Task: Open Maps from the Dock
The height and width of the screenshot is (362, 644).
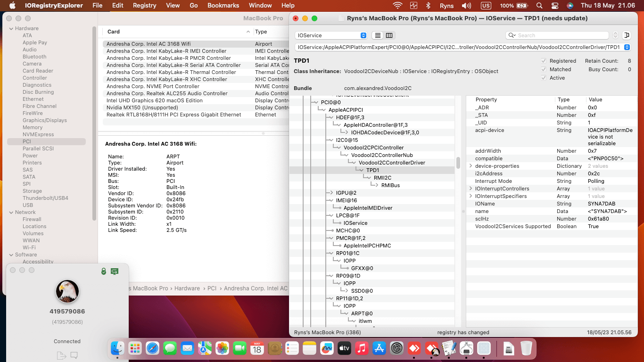Action: (x=205, y=348)
